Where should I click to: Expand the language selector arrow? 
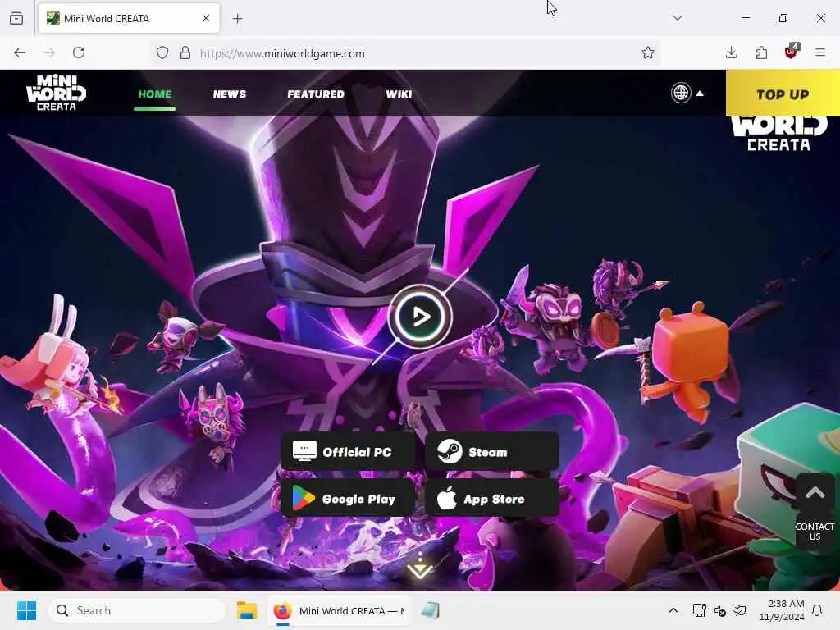(x=700, y=94)
